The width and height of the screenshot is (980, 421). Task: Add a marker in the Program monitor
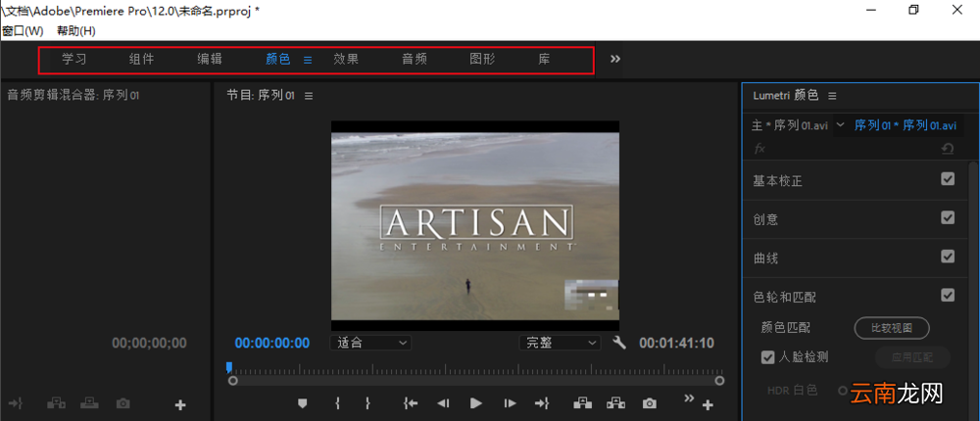point(303,403)
